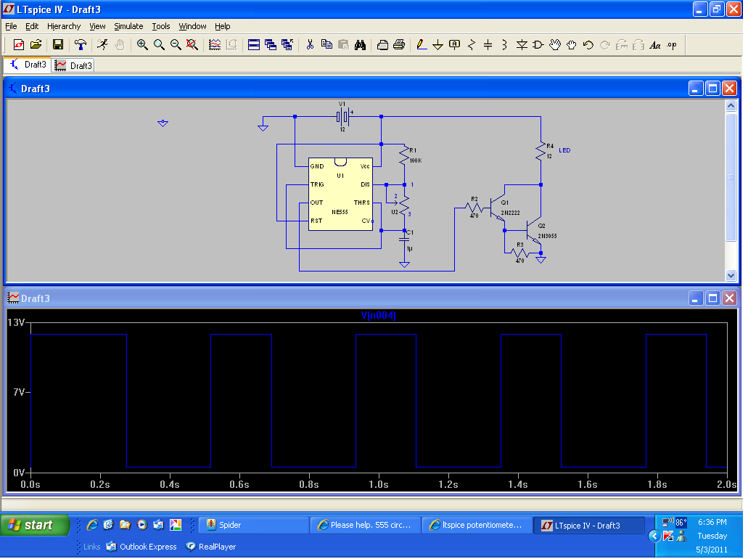Viewport: 756px width, 559px height.
Task: Select the Move open-hand tool
Action: 555,45
